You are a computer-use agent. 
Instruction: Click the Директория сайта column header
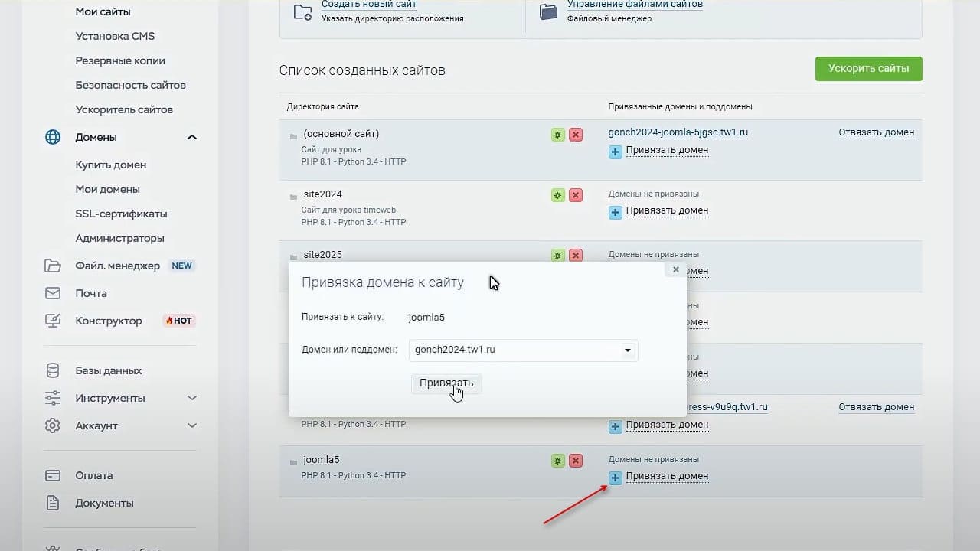pos(322,106)
